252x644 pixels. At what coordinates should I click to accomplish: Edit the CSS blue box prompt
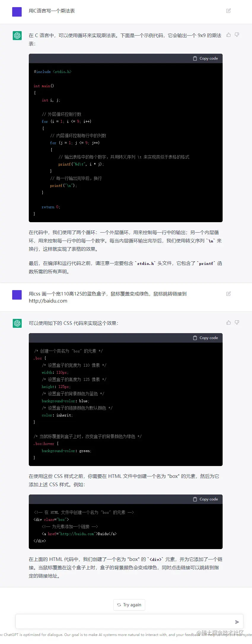click(229, 294)
